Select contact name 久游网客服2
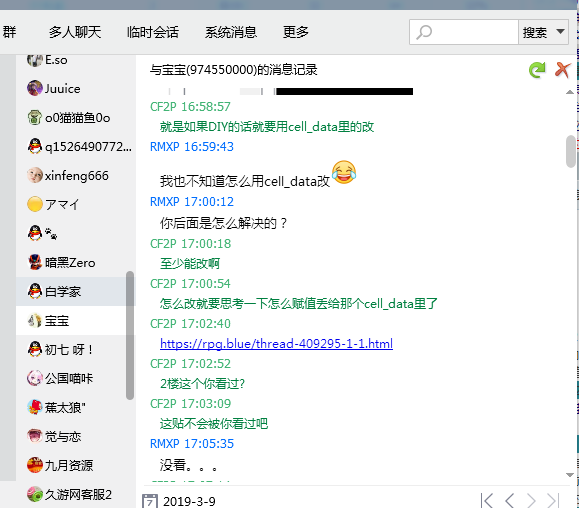Screen dimensions: 579x508 (x=78, y=494)
